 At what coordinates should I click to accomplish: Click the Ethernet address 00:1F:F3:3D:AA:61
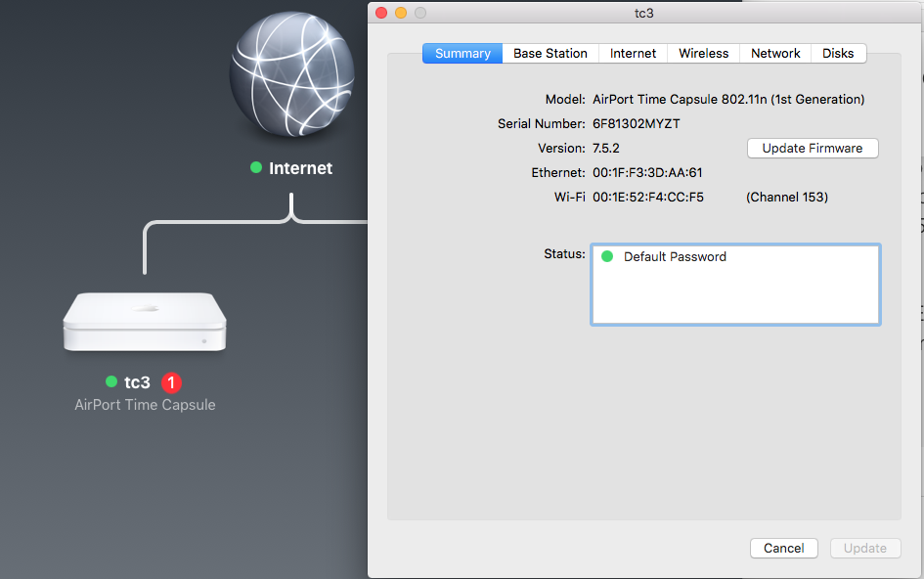(x=647, y=173)
